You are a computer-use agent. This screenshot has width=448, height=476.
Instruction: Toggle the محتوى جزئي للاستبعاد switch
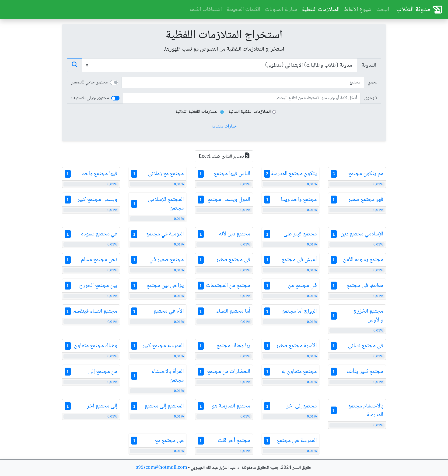click(115, 98)
